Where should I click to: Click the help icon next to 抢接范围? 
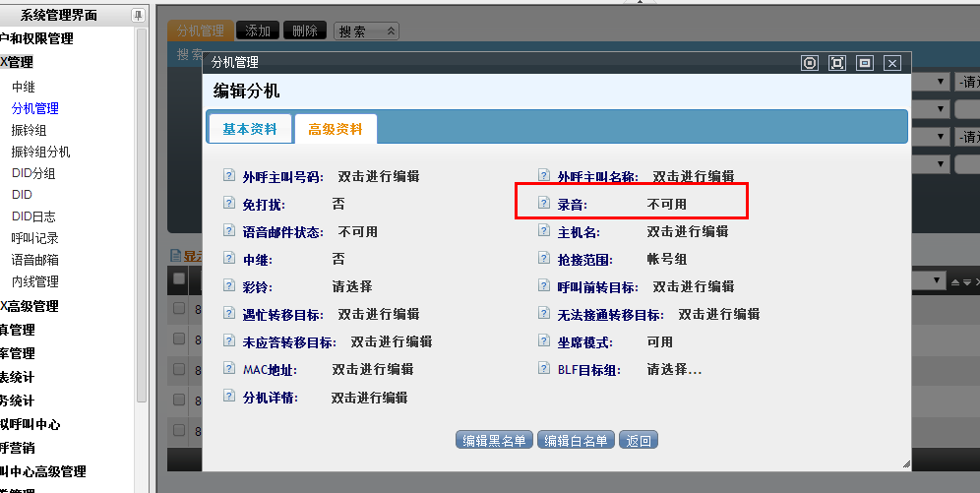544,260
